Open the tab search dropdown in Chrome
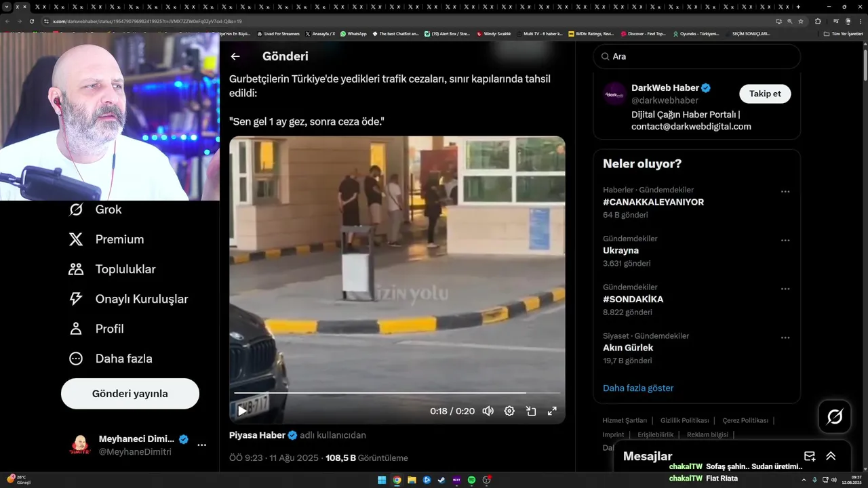The image size is (868, 488). 7,7
